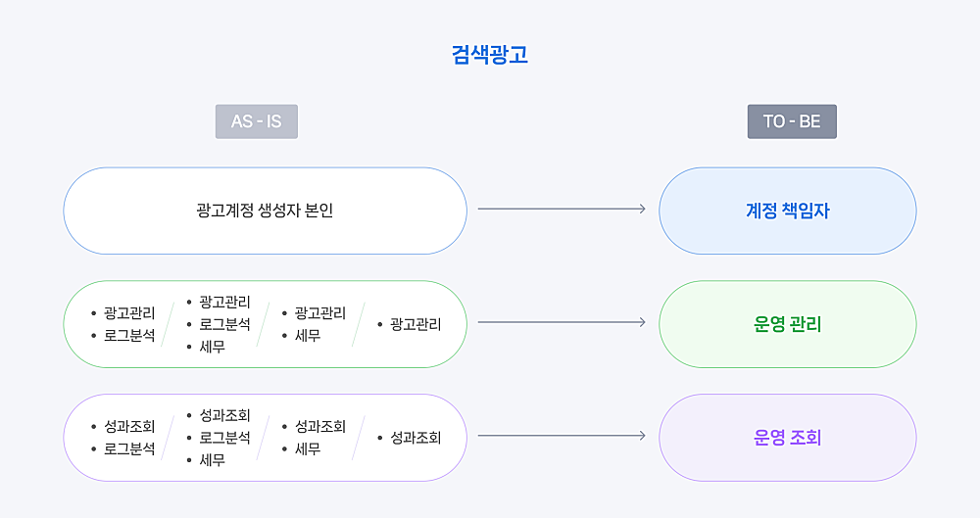Screen dimensions: 980x518
Task: Select the TO - BE badge
Action: (792, 121)
